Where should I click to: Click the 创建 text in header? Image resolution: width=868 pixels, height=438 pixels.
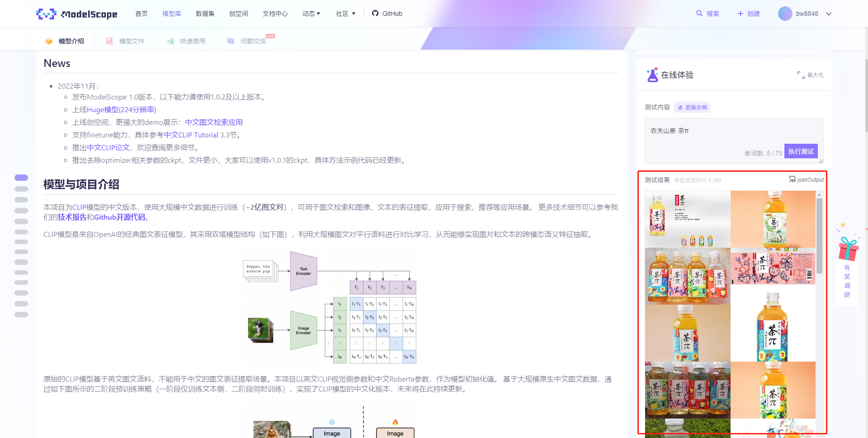[754, 14]
